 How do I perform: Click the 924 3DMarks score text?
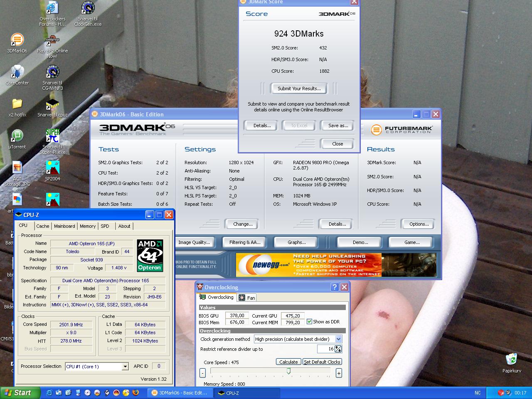pyautogui.click(x=299, y=34)
